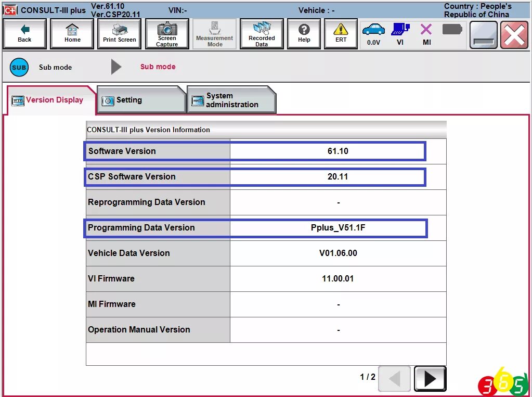The height and width of the screenshot is (397, 532).
Task: Click the 11.00.01 firmware value
Action: tap(338, 278)
